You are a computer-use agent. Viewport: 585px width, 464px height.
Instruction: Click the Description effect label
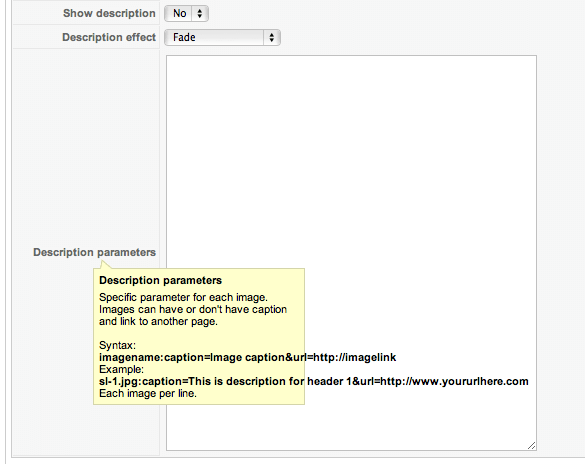pyautogui.click(x=109, y=37)
